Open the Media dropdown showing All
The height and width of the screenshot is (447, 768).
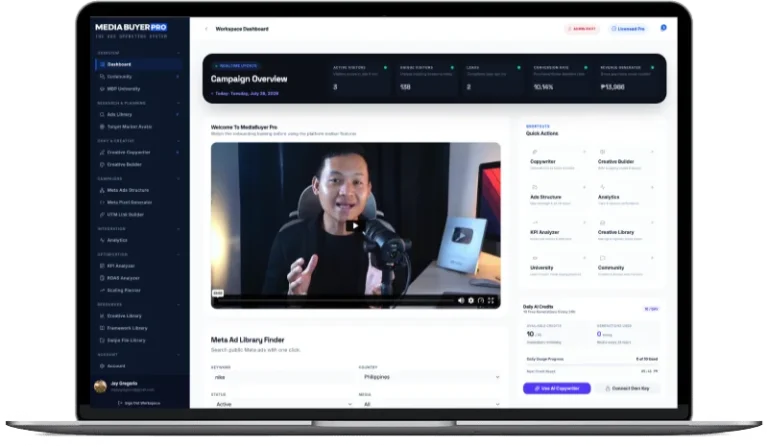[431, 404]
